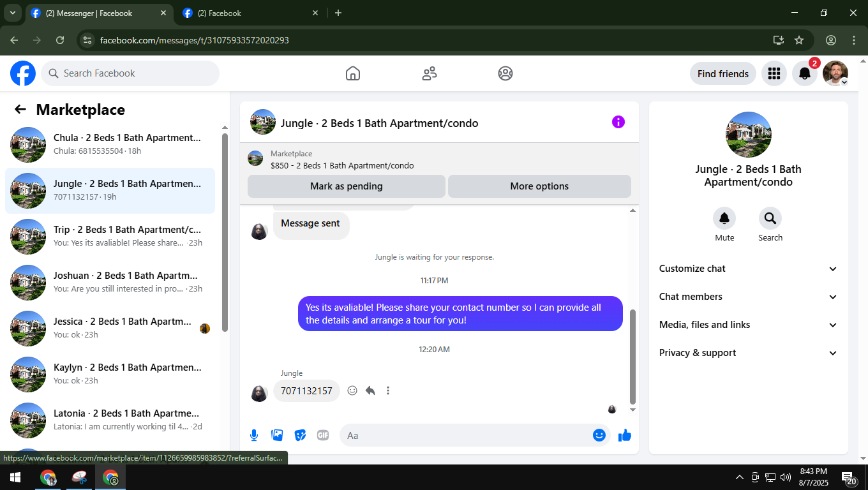Open Trip conversation in list
Screen dimensions: 868x490
tap(110, 237)
